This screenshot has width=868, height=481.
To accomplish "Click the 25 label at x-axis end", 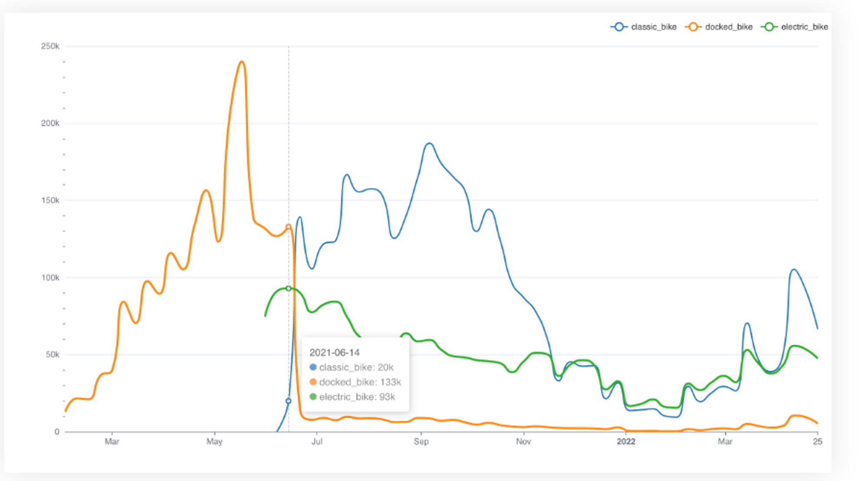I will (817, 441).
